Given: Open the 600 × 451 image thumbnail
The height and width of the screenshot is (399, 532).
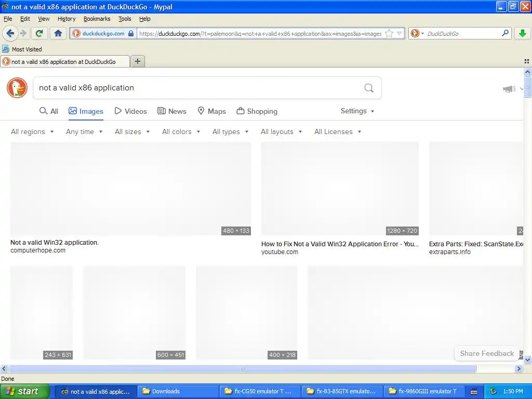Looking at the screenshot, I should [x=134, y=313].
